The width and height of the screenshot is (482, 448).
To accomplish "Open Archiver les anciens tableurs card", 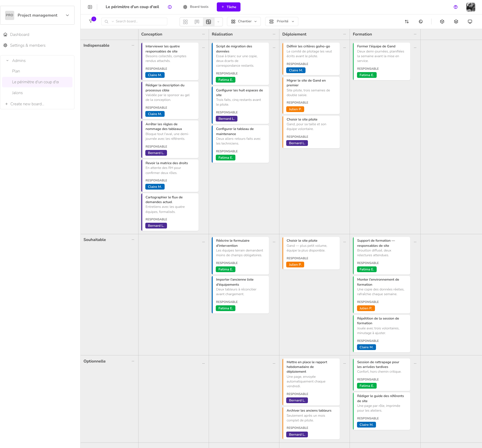I will (x=311, y=423).
